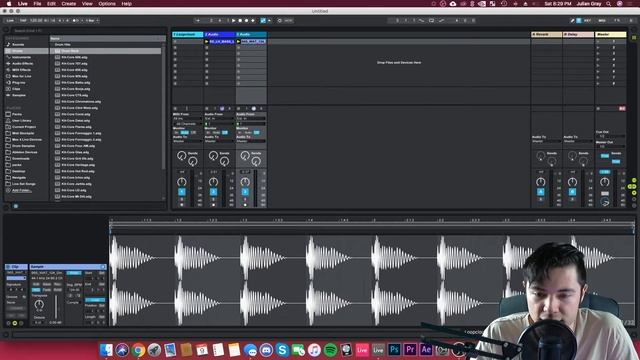Screen dimensions: 640x360
Task: Open the 1 Bar quantization menu
Action: (92, 20)
